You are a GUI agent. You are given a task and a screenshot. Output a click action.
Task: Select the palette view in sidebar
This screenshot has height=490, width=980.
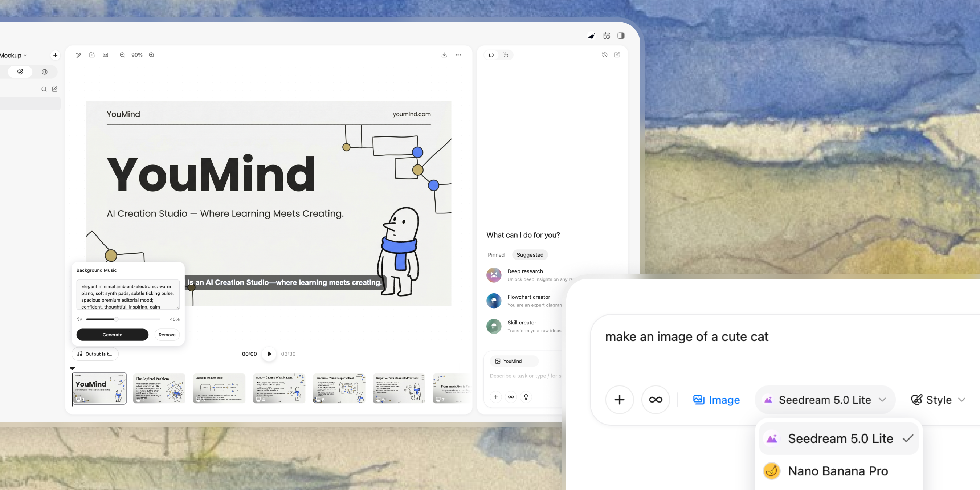[20, 72]
